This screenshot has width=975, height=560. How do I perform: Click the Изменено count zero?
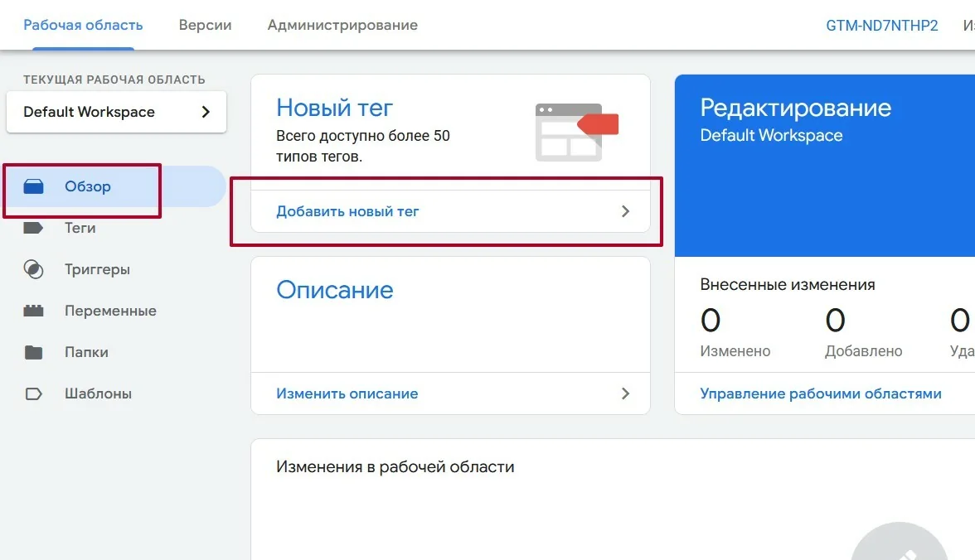click(x=710, y=321)
